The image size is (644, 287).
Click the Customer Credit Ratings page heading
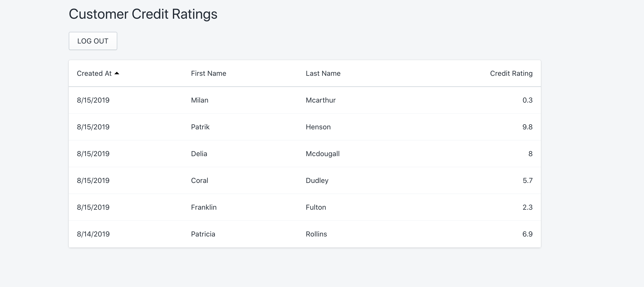[143, 14]
